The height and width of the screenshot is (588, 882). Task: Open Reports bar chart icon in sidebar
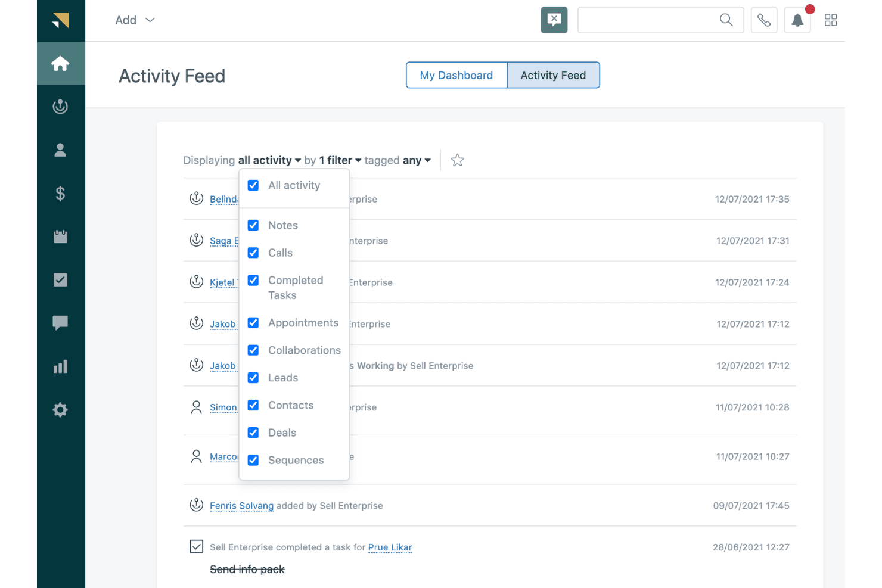click(x=60, y=366)
